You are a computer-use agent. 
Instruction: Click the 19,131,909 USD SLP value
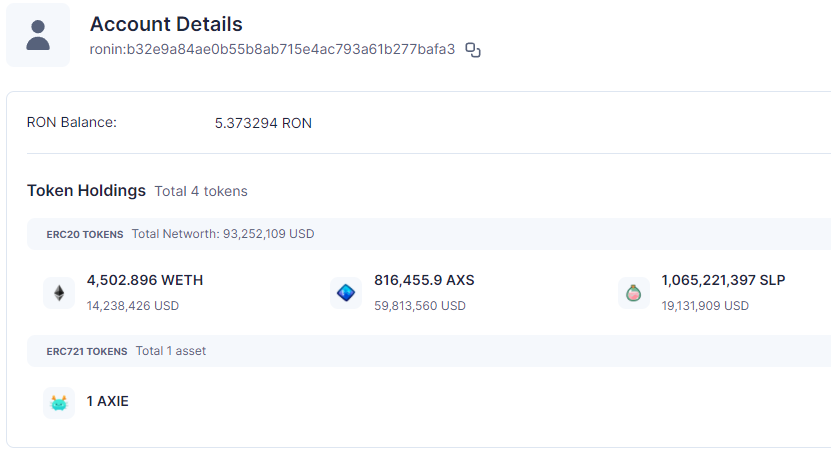(x=705, y=306)
